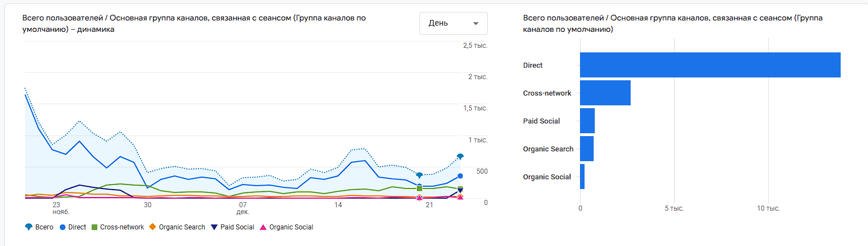This screenshot has height=246, width=868.
Task: Click the Organic Search label beside the bar chart
Action: tap(548, 149)
